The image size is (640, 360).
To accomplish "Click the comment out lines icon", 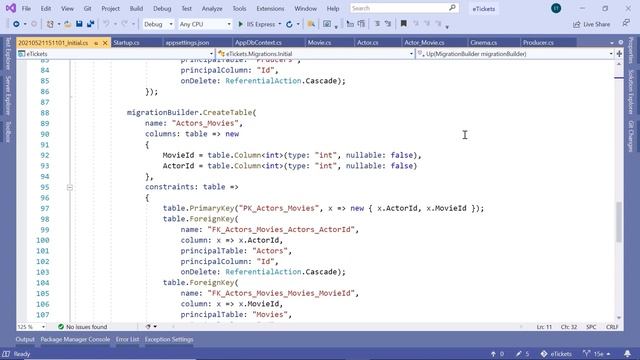I will (x=377, y=24).
